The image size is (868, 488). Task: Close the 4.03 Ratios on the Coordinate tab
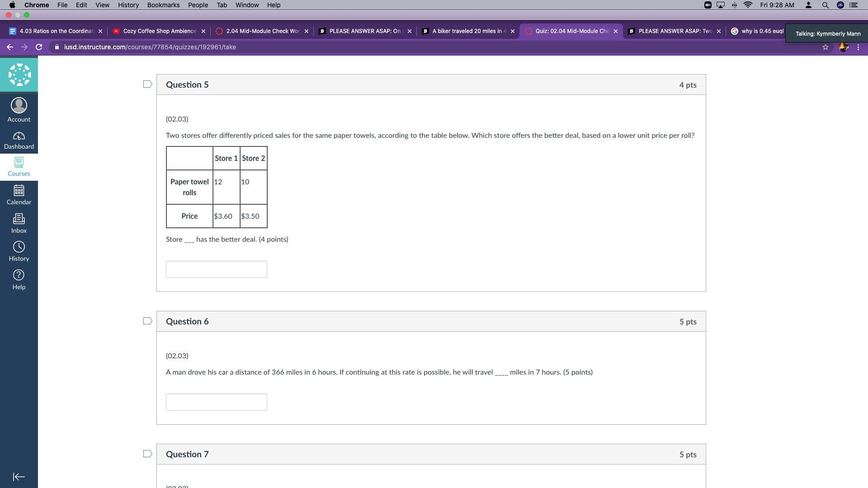100,31
